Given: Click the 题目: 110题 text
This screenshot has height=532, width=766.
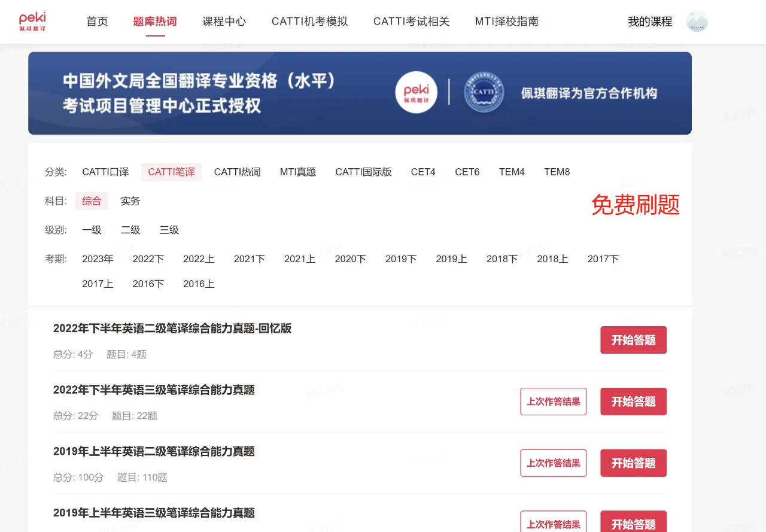Looking at the screenshot, I should [142, 478].
